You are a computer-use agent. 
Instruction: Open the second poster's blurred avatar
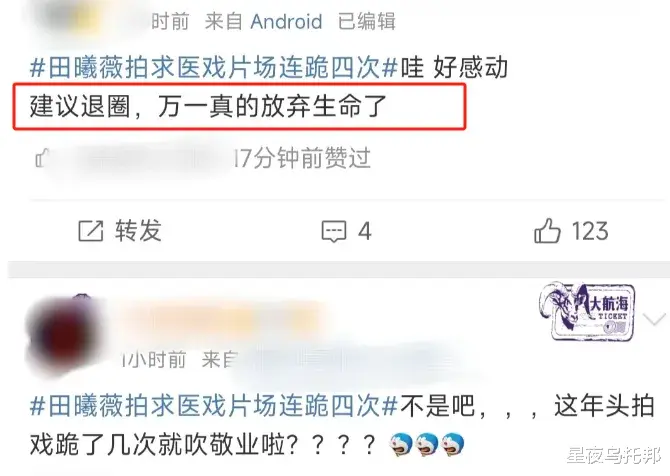[x=64, y=335]
